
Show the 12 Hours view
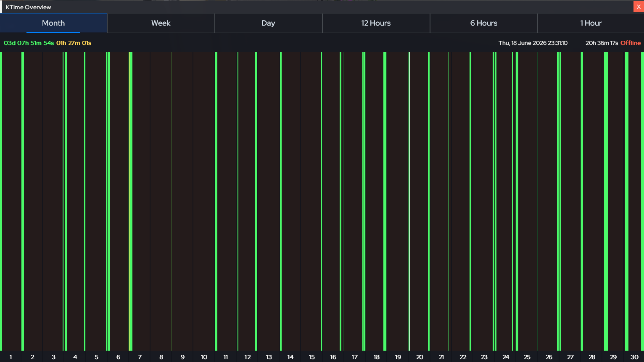point(376,23)
